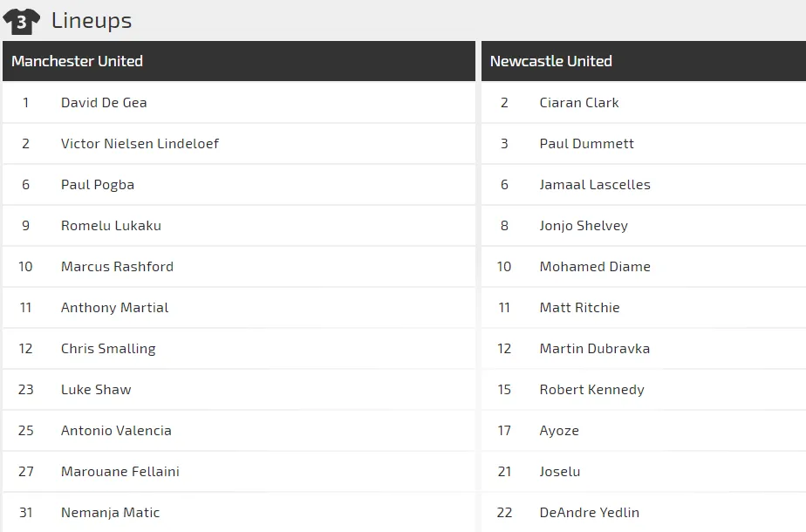Open Anthony Martial's player page
The image size is (806, 532).
[x=114, y=307]
